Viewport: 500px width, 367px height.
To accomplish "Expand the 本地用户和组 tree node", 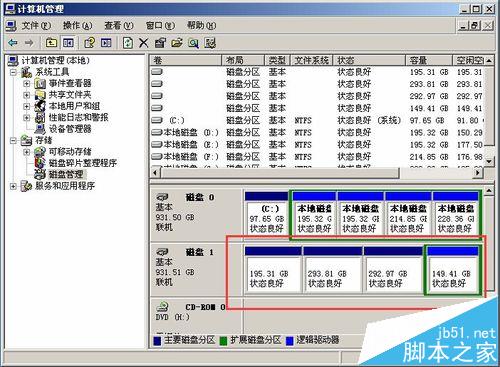I will [27, 106].
